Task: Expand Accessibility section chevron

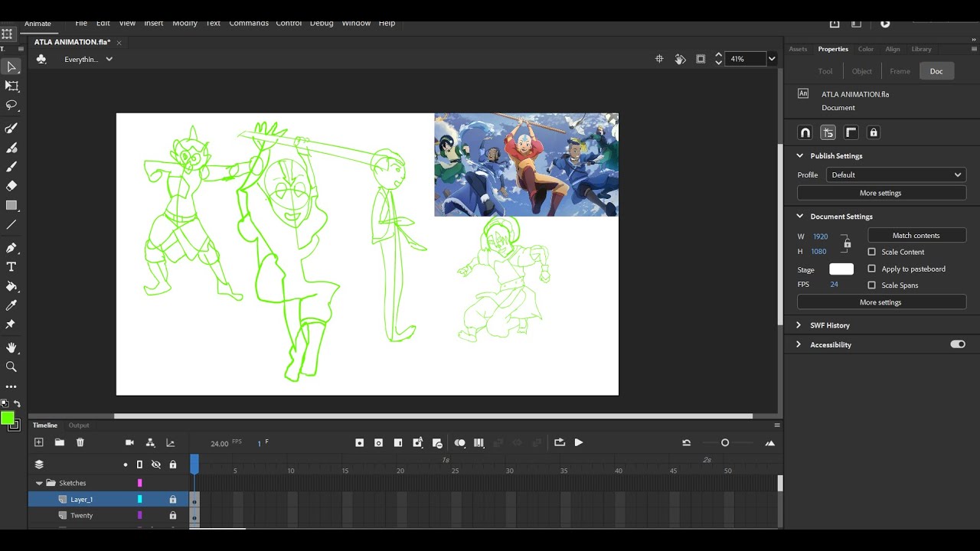Action: tap(799, 344)
